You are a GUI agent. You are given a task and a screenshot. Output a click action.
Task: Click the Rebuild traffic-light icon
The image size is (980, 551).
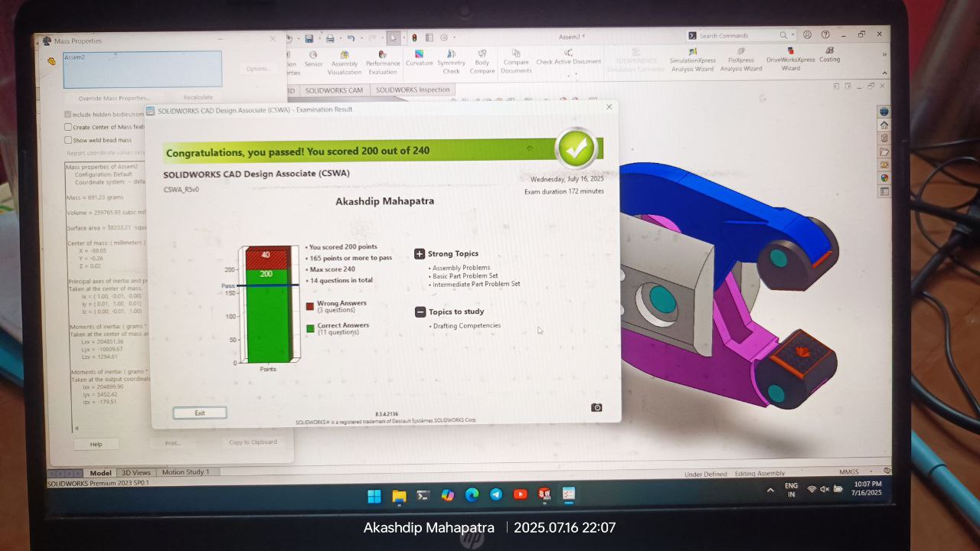click(414, 37)
